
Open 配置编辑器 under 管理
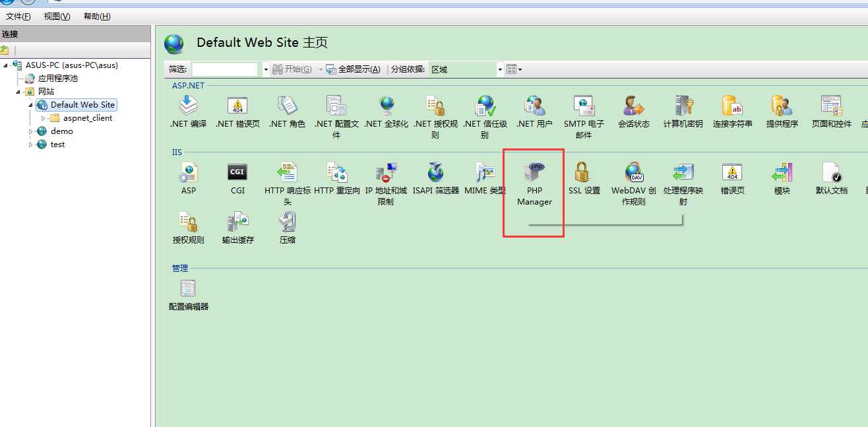tap(189, 294)
